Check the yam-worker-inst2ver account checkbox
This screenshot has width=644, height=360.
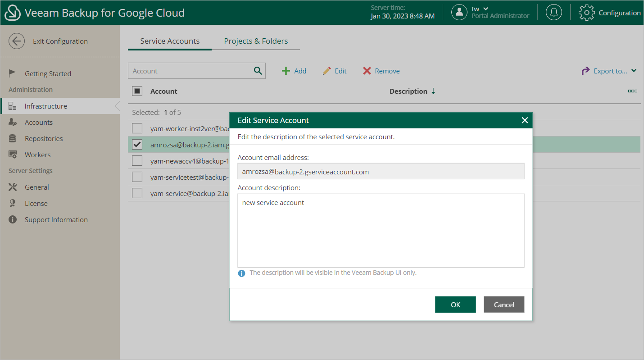pos(137,128)
